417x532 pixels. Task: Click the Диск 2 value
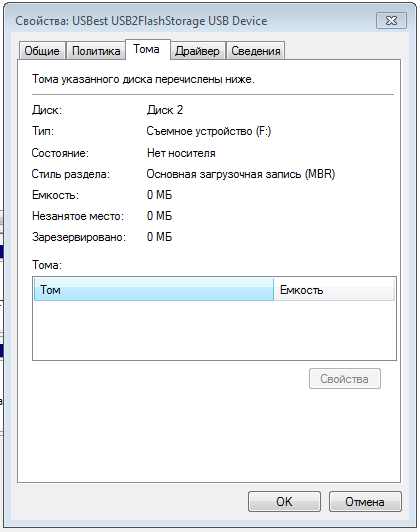click(x=165, y=110)
